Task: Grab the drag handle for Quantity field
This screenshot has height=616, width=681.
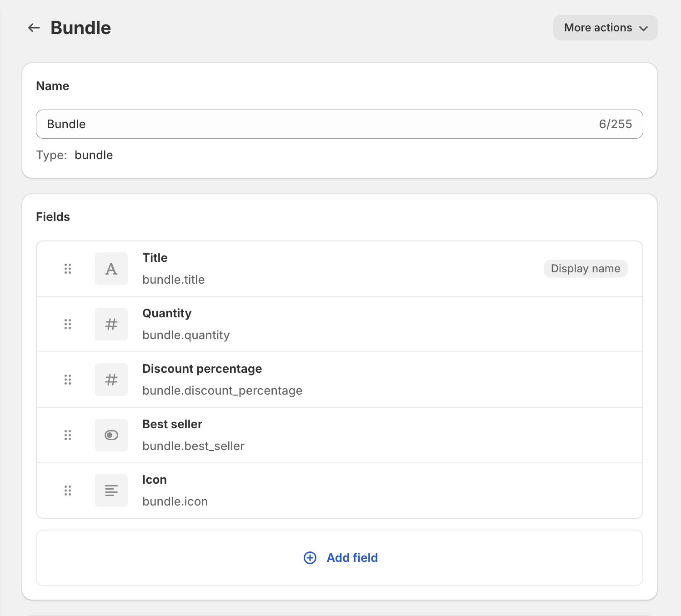Action: point(68,324)
